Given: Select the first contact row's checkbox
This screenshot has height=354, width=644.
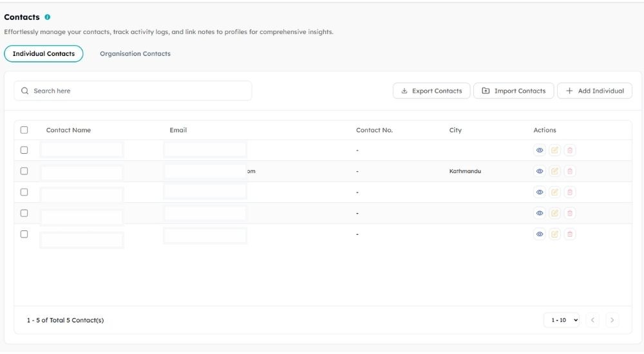Looking at the screenshot, I should click(24, 151).
